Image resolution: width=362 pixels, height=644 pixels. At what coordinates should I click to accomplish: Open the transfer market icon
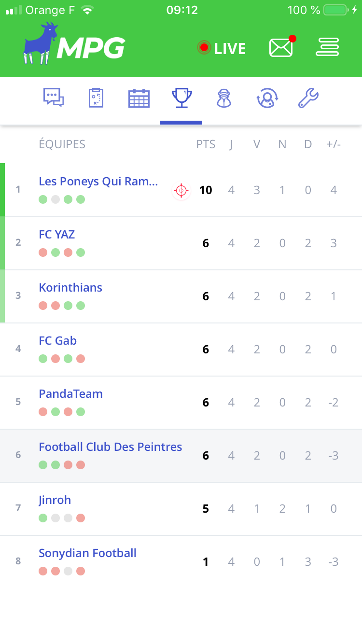pyautogui.click(x=266, y=98)
